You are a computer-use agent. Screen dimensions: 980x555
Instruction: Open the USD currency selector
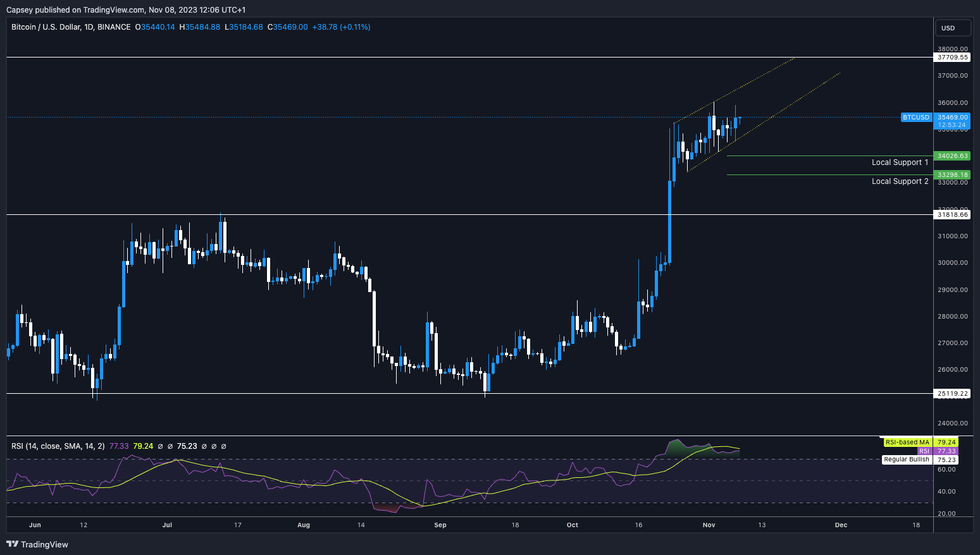(x=953, y=28)
